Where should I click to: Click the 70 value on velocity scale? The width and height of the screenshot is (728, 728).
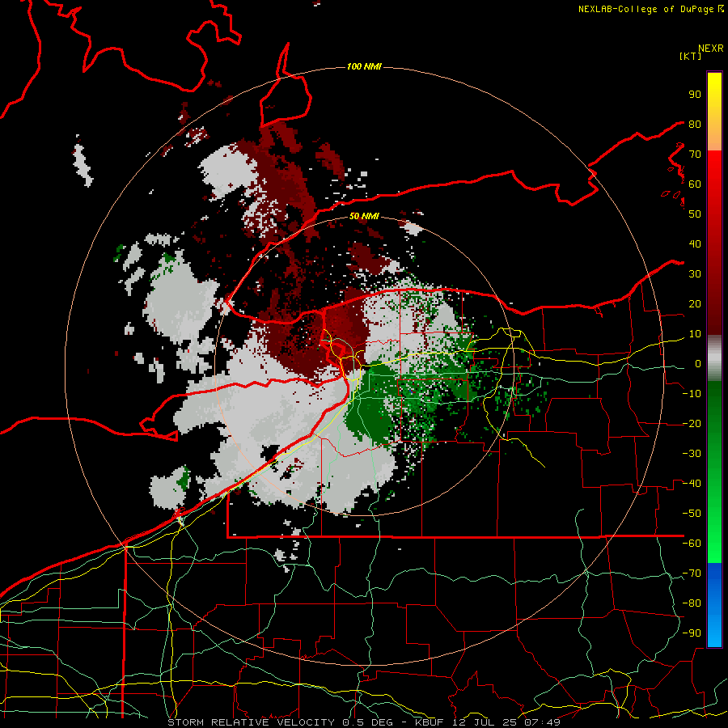695,154
